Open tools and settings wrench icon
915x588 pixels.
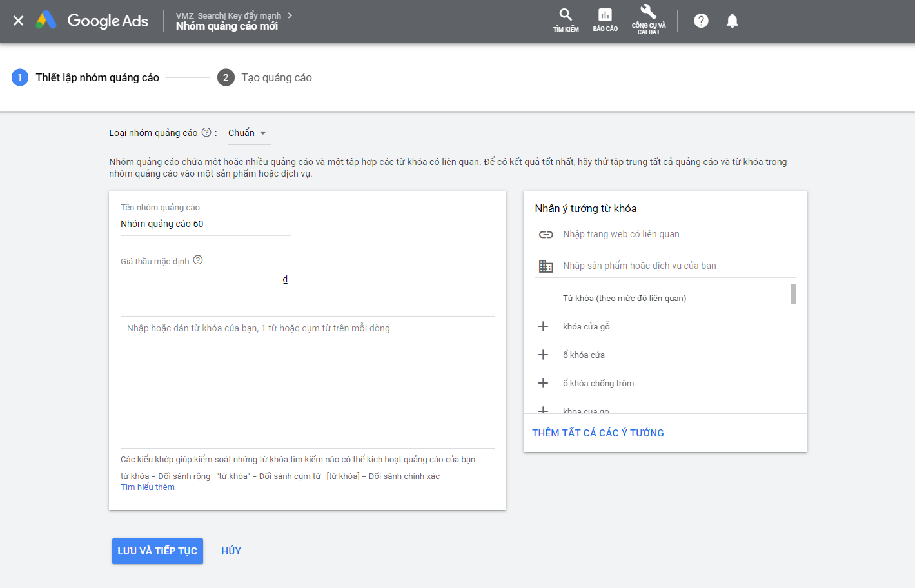648,13
